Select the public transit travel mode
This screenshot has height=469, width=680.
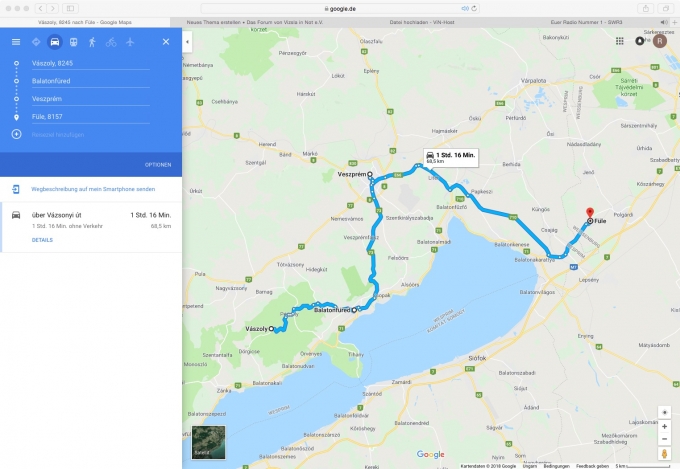(x=74, y=42)
